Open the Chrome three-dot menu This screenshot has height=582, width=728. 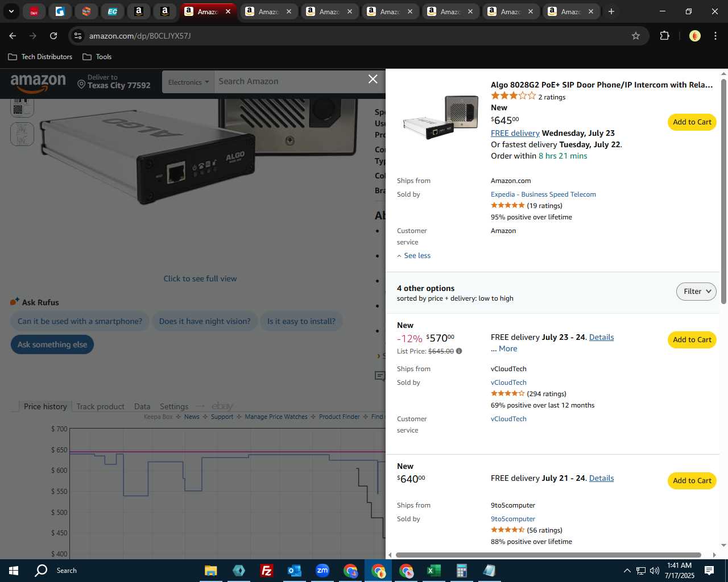coord(715,36)
